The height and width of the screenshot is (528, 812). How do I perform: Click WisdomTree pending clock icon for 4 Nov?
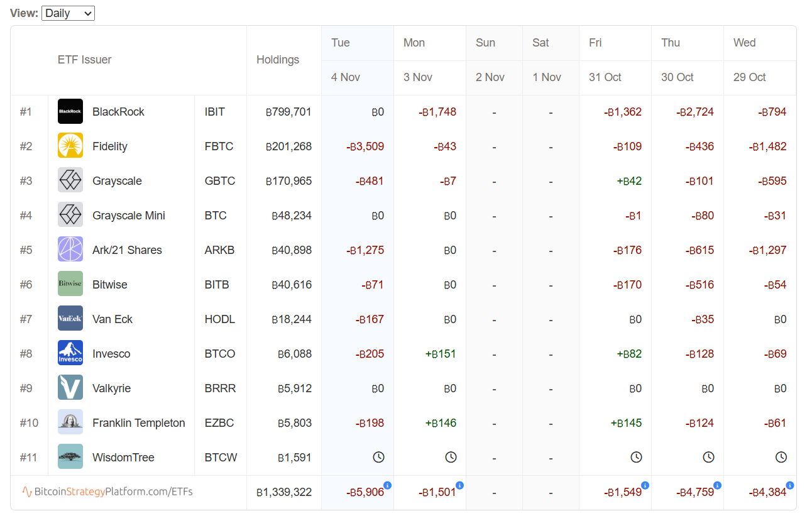(378, 457)
